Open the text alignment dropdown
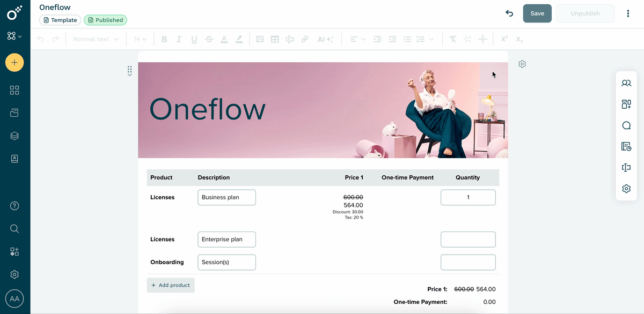This screenshot has height=314, width=644. (357, 39)
